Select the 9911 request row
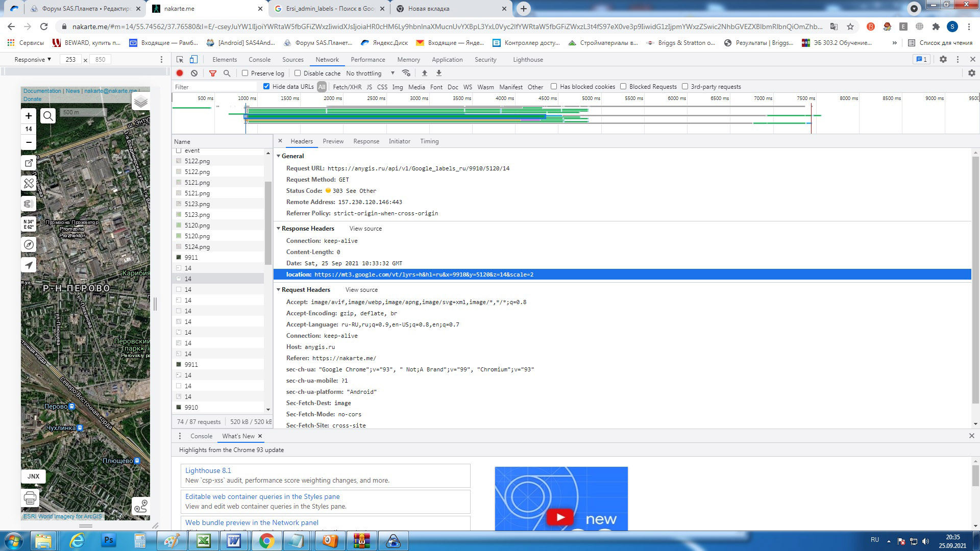The width and height of the screenshot is (980, 551). (191, 258)
